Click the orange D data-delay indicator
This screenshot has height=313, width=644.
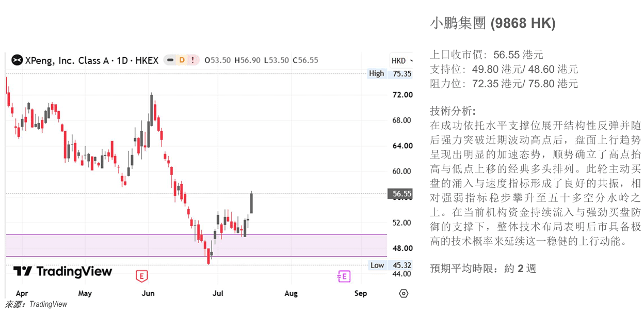(182, 60)
